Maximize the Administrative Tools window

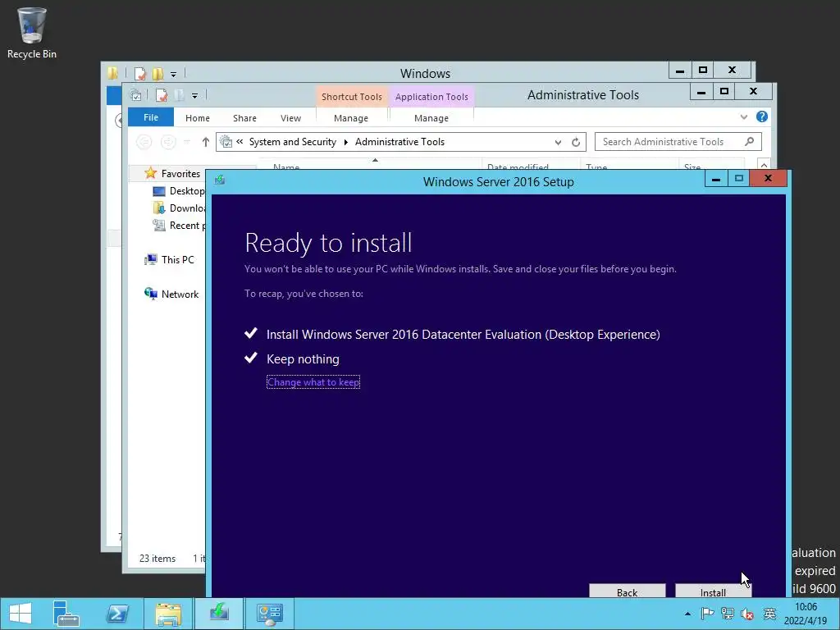coord(724,92)
